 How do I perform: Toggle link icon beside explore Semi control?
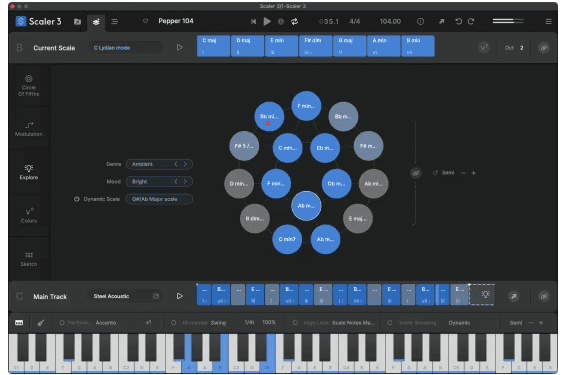point(416,173)
